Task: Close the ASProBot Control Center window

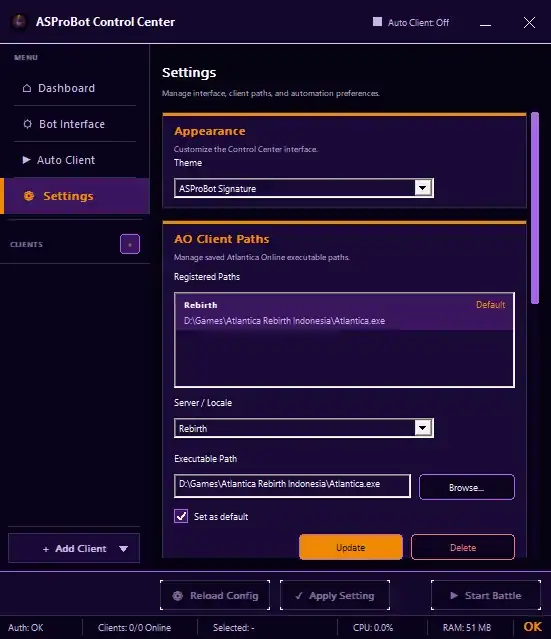Action: [529, 22]
